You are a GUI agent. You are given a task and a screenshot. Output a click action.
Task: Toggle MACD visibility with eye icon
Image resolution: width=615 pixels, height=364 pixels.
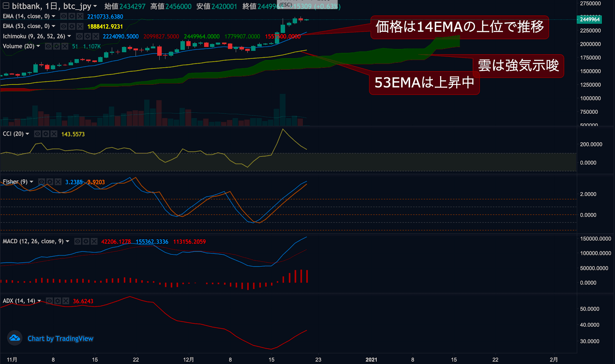click(78, 241)
